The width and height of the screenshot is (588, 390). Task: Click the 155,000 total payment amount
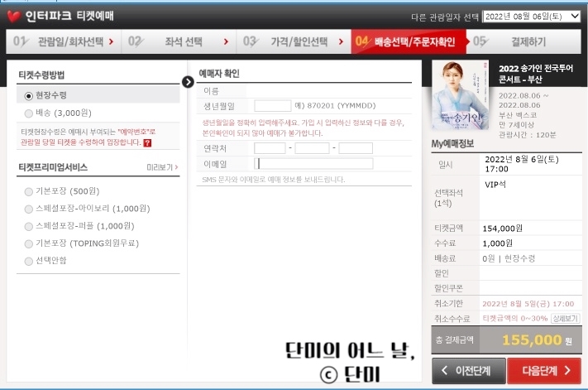tap(532, 340)
